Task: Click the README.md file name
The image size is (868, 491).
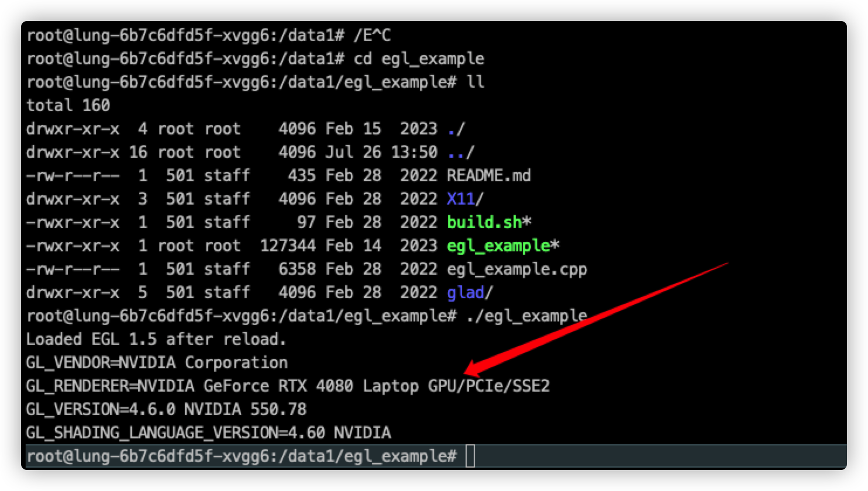Action: [x=489, y=175]
